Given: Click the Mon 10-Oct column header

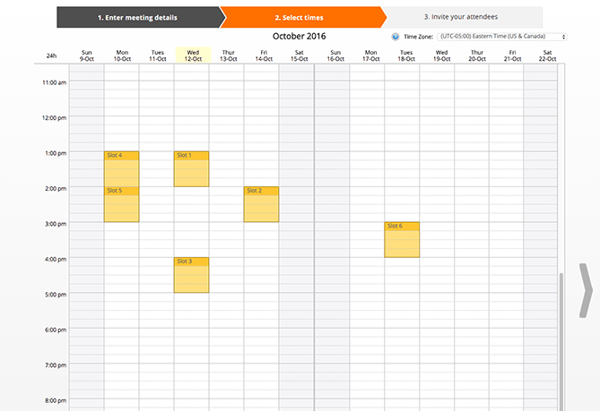Looking at the screenshot, I should [122, 55].
